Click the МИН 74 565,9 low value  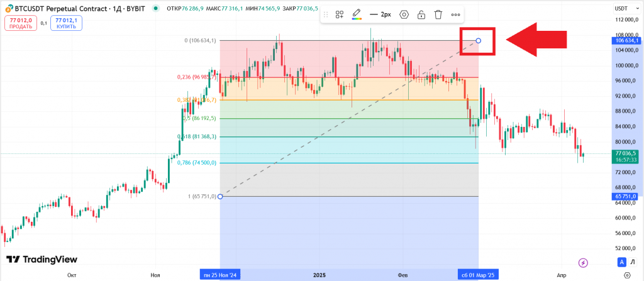[264, 8]
